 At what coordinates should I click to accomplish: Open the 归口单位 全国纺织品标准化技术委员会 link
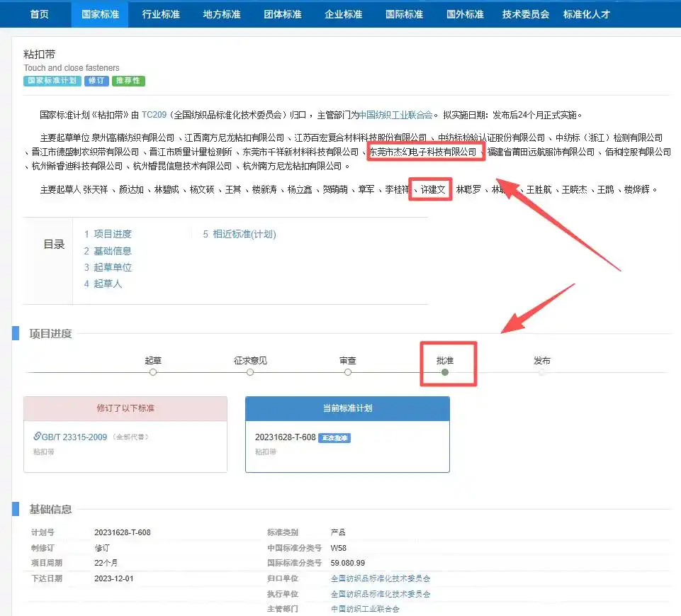pyautogui.click(x=381, y=579)
